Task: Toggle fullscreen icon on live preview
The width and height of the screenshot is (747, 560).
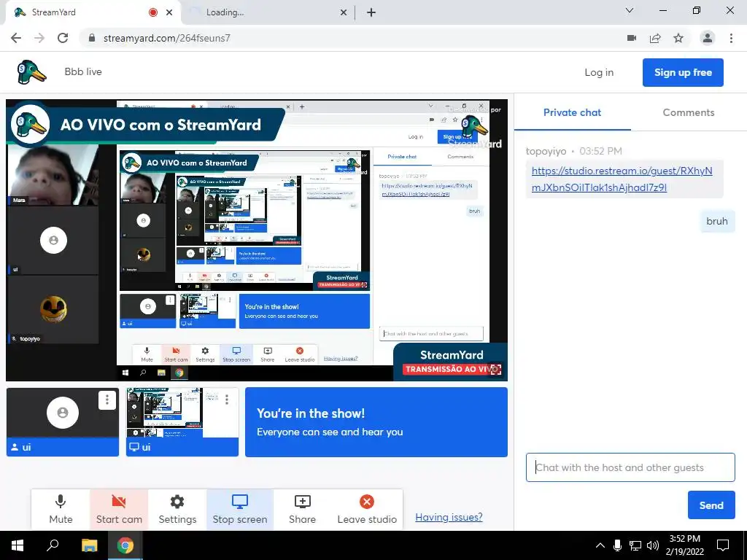Action: coord(496,370)
